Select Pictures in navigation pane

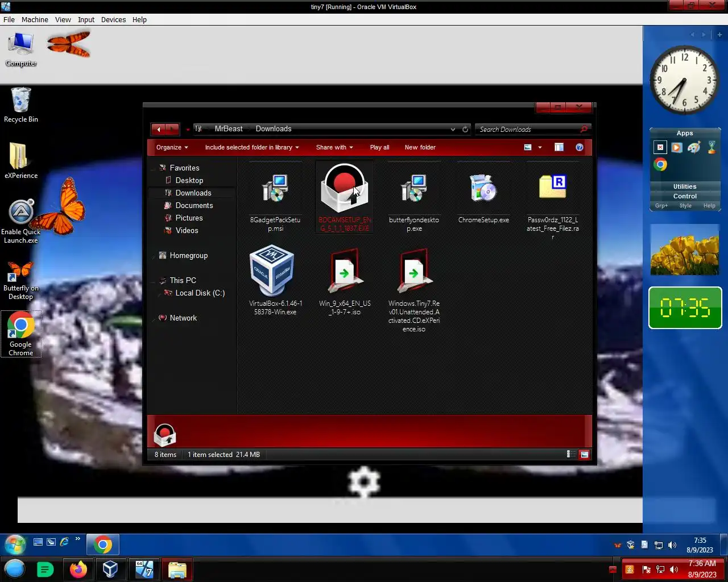189,218
